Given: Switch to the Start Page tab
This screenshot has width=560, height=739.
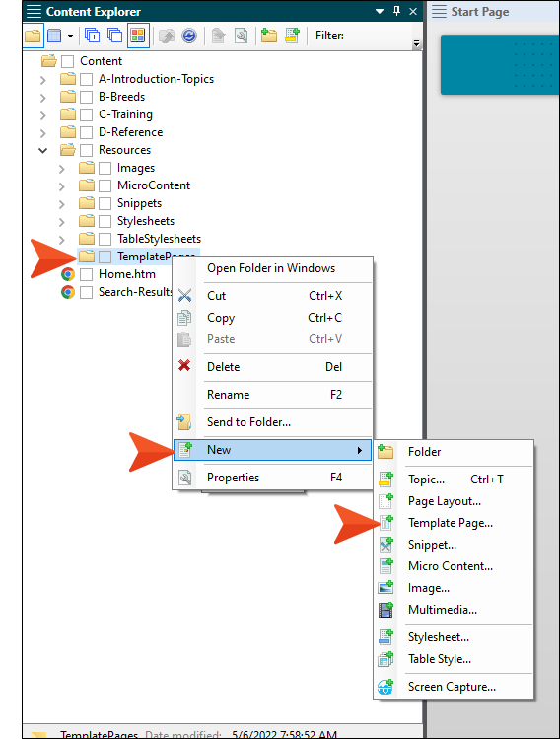Looking at the screenshot, I should tap(479, 11).
